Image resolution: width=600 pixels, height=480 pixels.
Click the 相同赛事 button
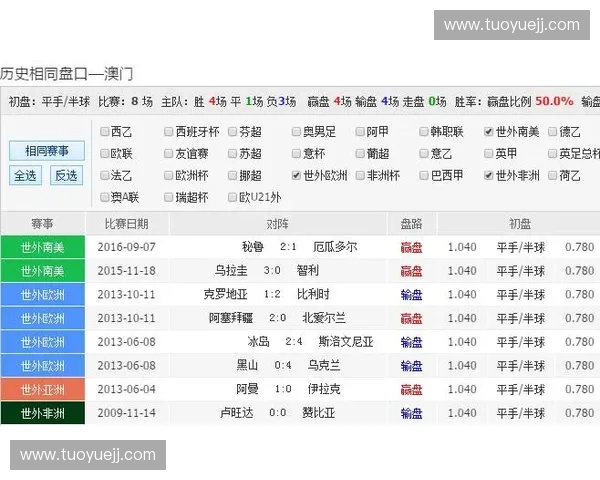click(x=47, y=151)
